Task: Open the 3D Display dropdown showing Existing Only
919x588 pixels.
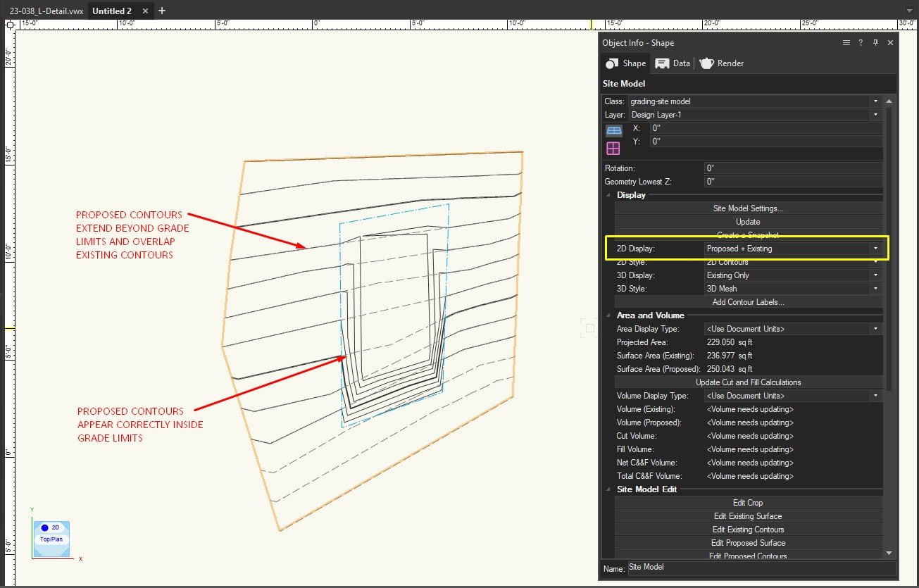Action: coord(875,275)
